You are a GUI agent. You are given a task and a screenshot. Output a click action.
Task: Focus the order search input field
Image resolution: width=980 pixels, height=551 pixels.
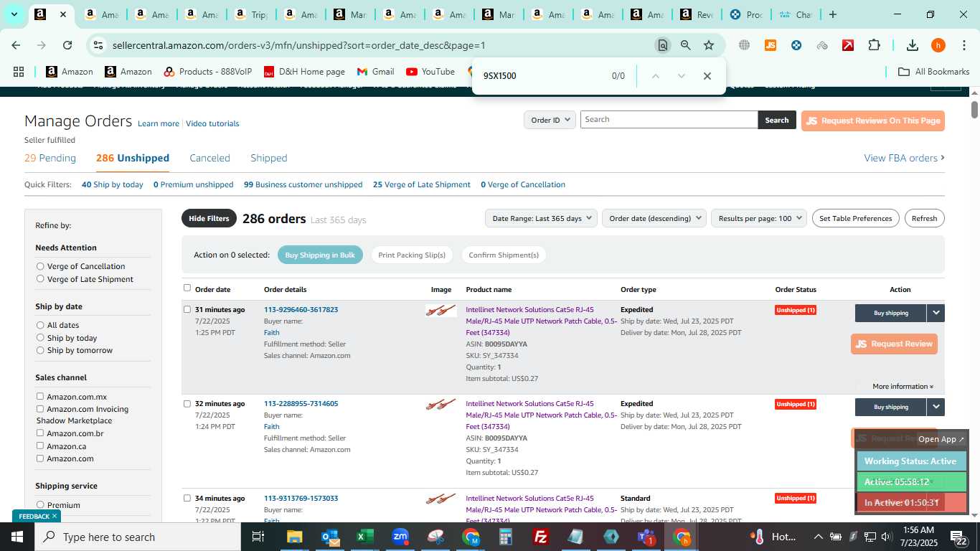[669, 120]
